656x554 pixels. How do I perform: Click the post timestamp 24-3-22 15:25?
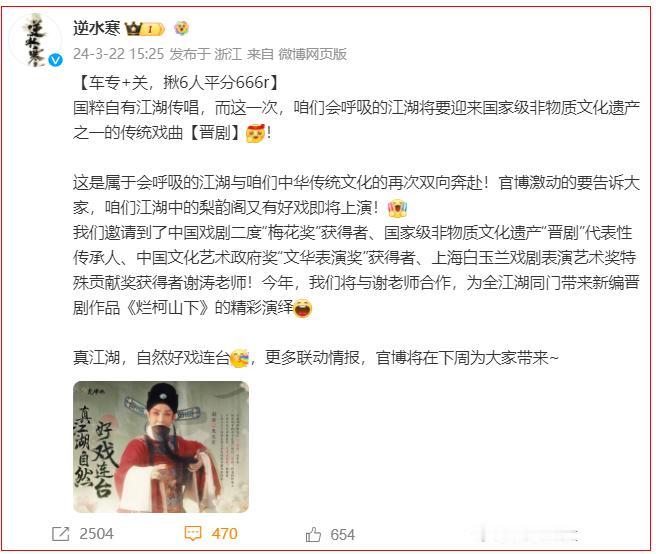118,54
